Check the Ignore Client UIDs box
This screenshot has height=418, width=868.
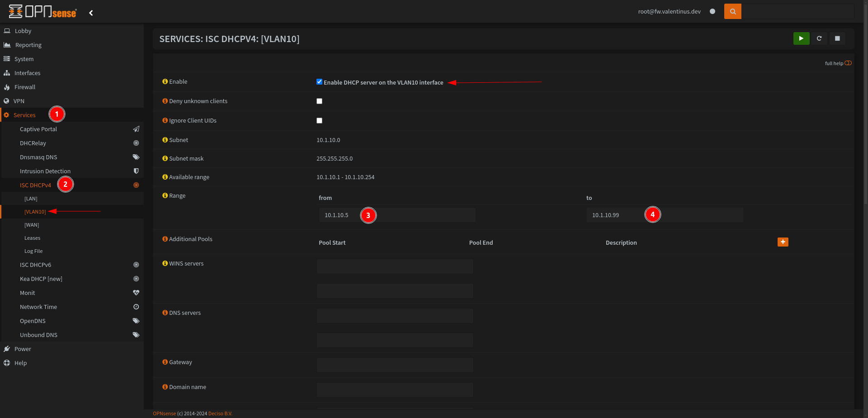(319, 120)
